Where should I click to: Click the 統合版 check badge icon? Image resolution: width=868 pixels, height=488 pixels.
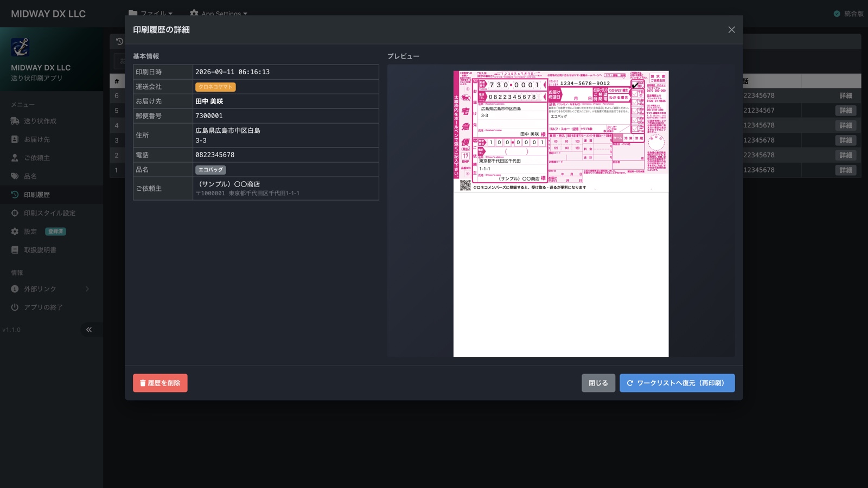point(837,14)
